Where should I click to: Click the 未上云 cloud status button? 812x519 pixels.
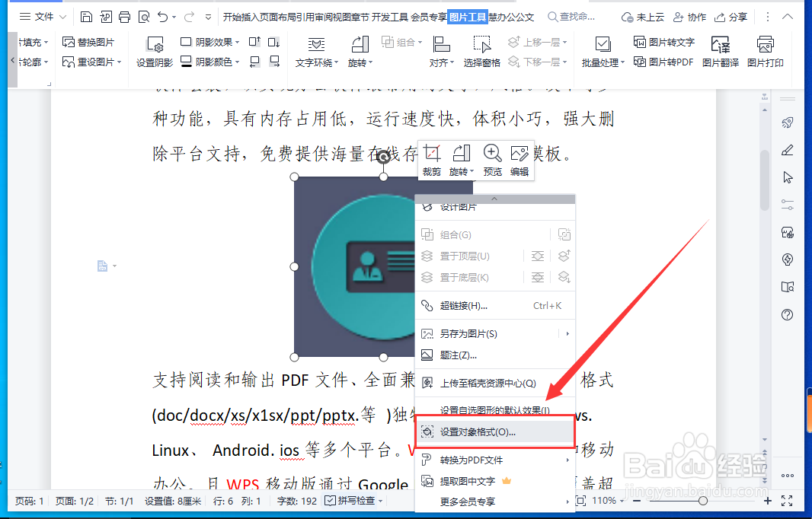pos(643,17)
